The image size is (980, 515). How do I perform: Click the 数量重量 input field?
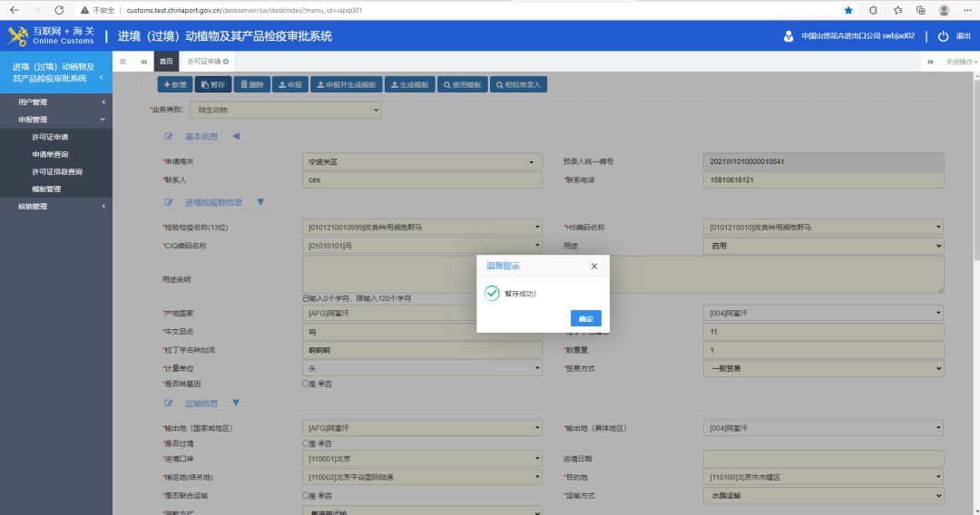[x=823, y=350]
